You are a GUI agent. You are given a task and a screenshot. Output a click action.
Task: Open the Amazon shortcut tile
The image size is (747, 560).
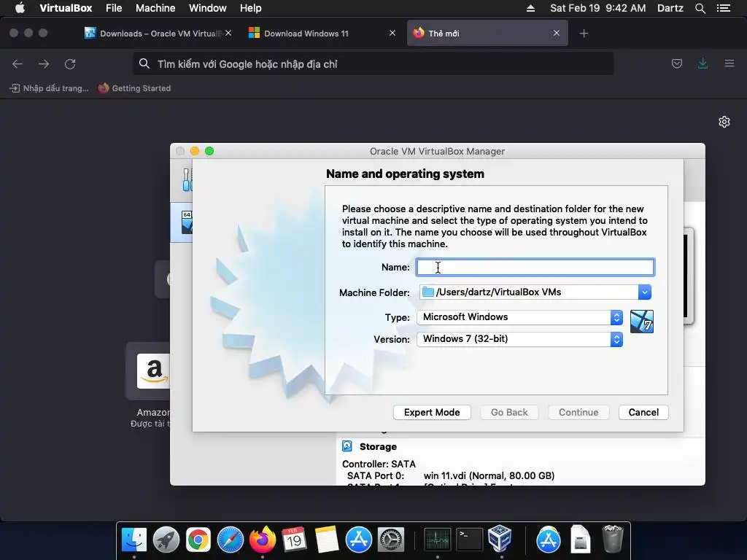(x=149, y=371)
